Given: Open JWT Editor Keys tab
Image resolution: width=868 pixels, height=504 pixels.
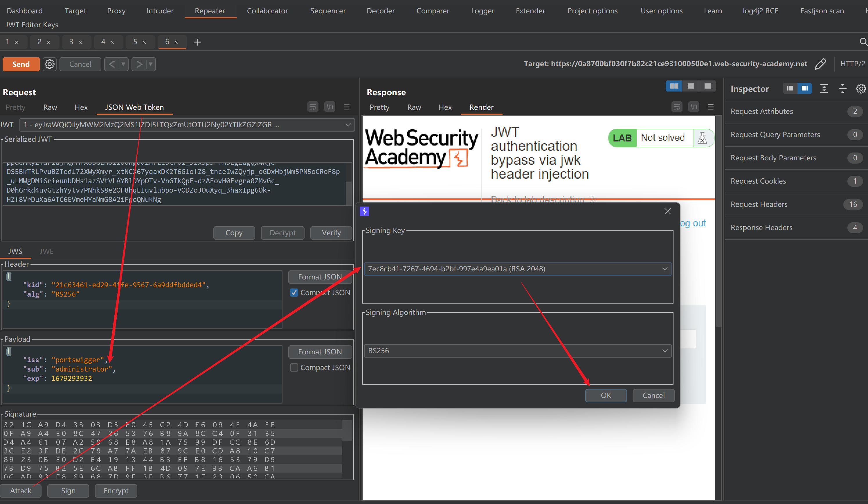Looking at the screenshot, I should coord(32,25).
